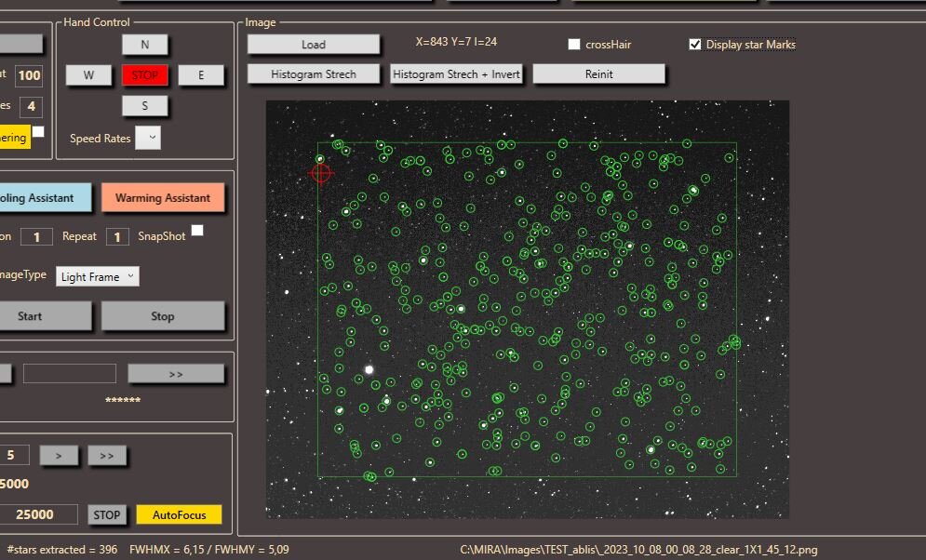Click the yellow button left of the checkbox
The height and width of the screenshot is (560, 926).
pyautogui.click(x=15, y=138)
